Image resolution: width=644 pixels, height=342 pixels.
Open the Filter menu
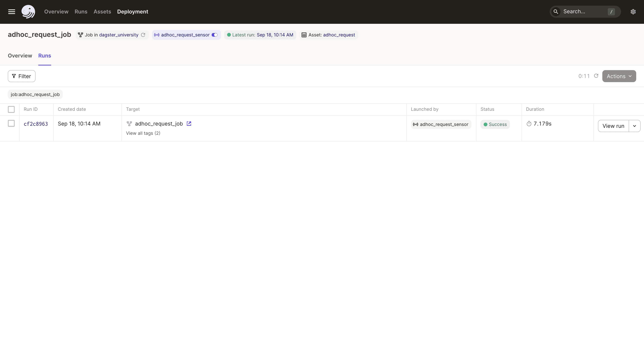pyautogui.click(x=21, y=76)
